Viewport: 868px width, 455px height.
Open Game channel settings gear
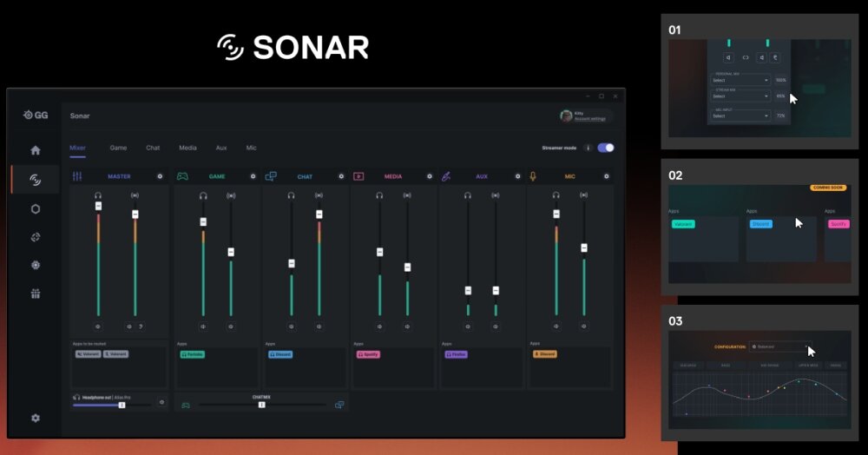click(x=253, y=176)
